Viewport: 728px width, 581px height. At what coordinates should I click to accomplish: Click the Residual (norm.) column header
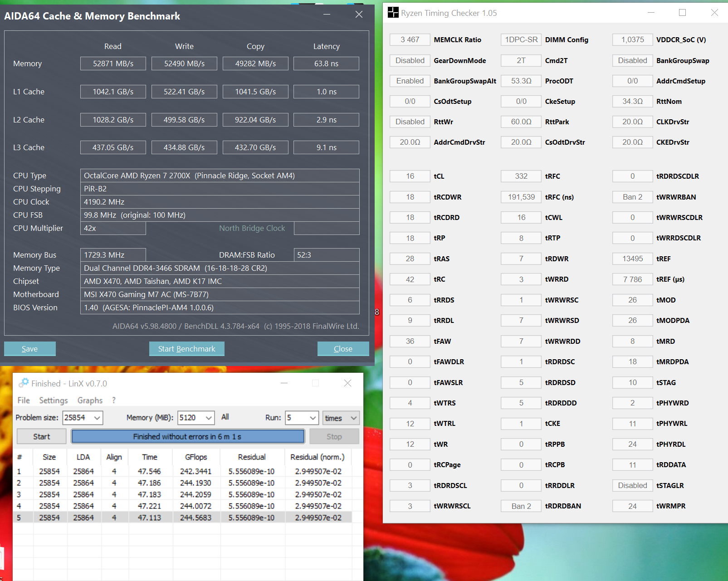[x=318, y=457]
